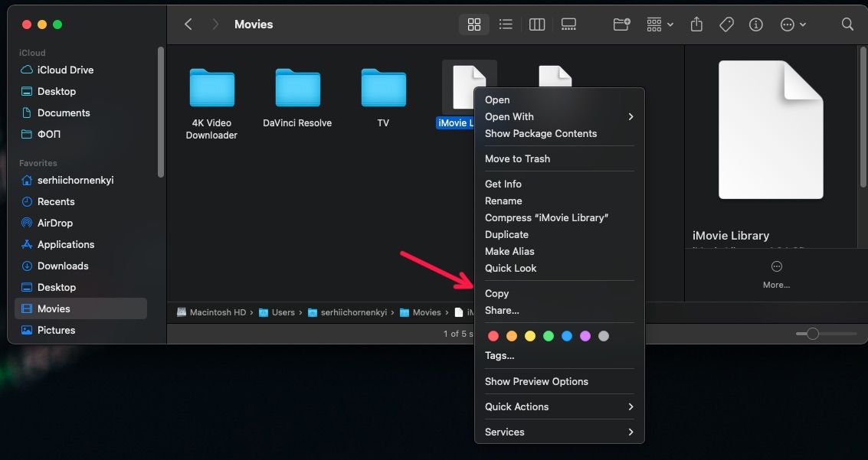Switch to icon view in toolbar

click(474, 24)
